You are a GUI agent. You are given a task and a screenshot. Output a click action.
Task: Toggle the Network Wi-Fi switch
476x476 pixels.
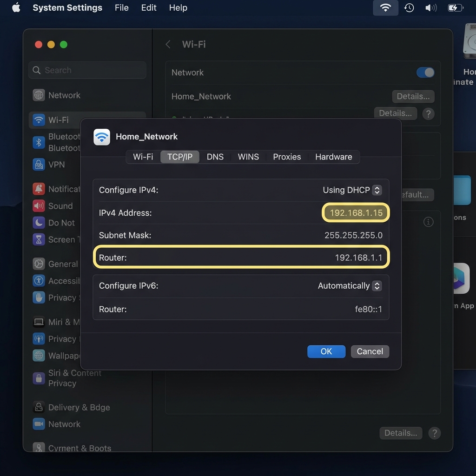coord(425,73)
